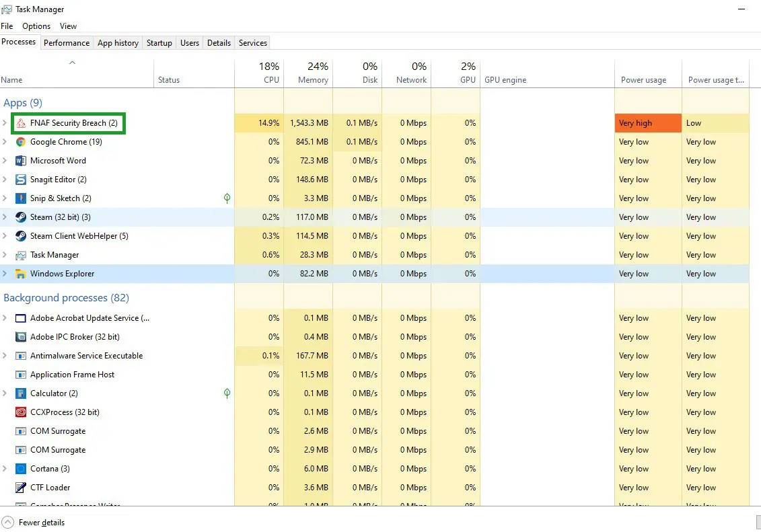
Task: Click the CTF Loader icon
Action: tap(20, 488)
